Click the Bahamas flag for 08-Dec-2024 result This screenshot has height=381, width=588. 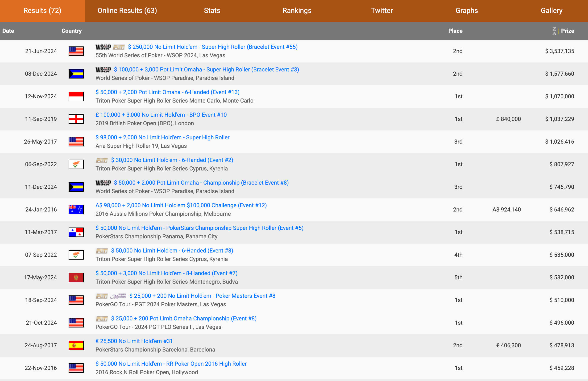click(76, 74)
